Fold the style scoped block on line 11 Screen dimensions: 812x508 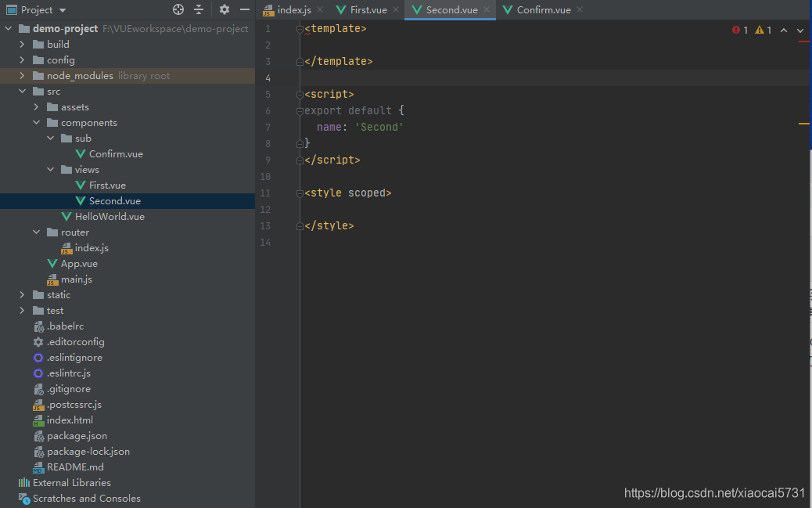tap(300, 193)
